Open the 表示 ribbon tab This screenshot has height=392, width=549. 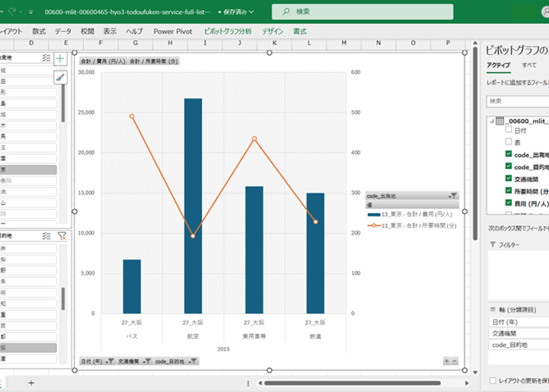110,31
